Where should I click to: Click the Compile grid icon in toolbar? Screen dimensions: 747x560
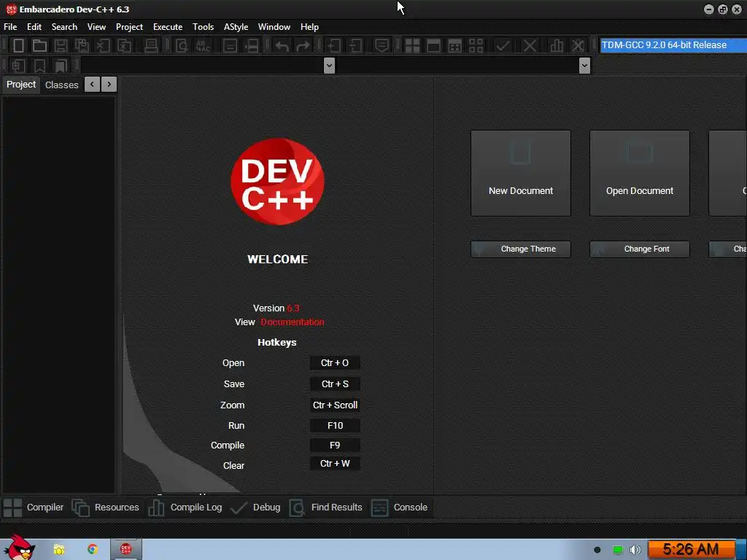(x=412, y=46)
